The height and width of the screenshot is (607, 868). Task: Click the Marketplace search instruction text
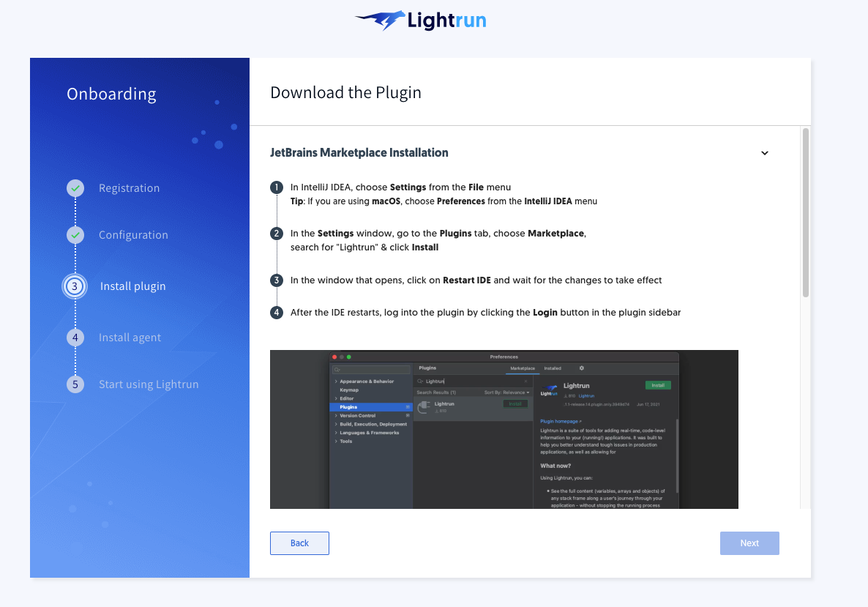[x=438, y=240]
